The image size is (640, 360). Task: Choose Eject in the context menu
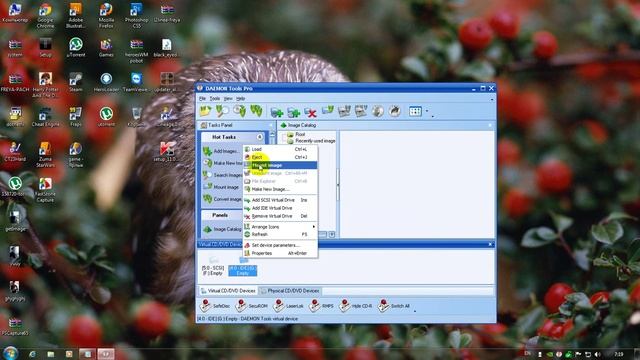(280, 157)
